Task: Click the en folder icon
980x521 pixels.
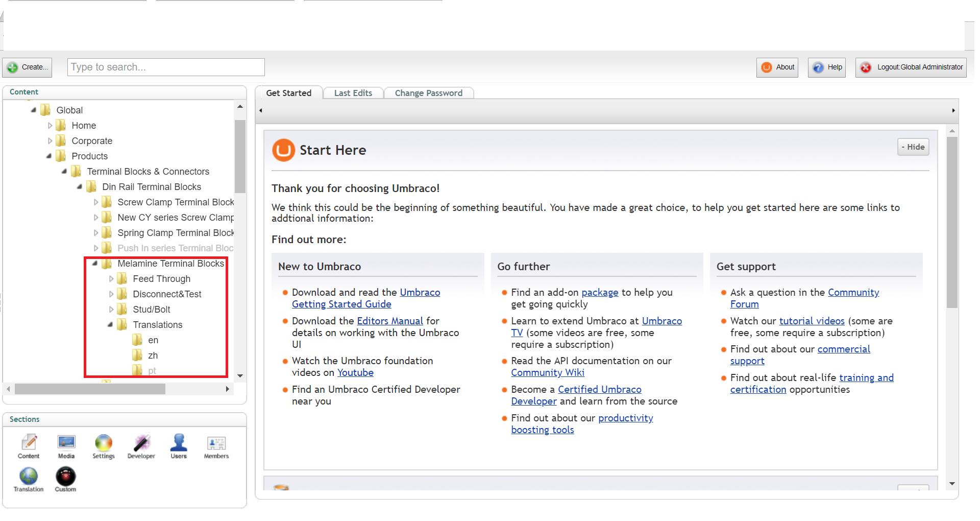Action: pyautogui.click(x=138, y=340)
